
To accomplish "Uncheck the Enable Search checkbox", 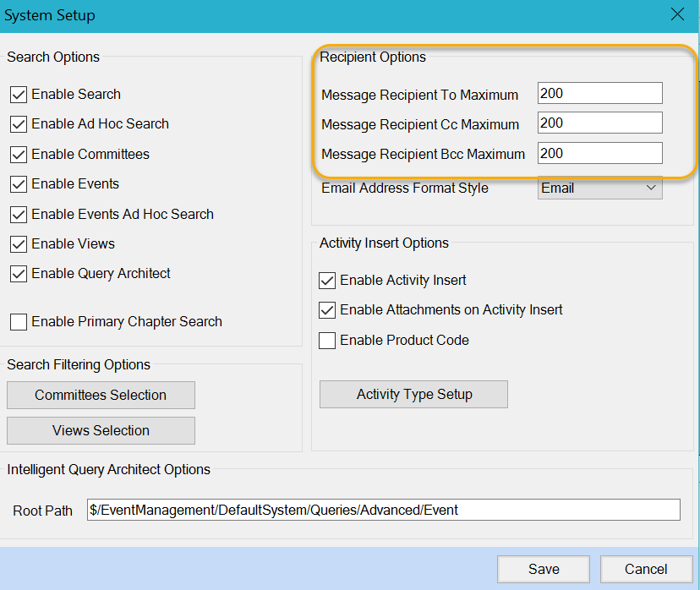I will click(x=19, y=95).
